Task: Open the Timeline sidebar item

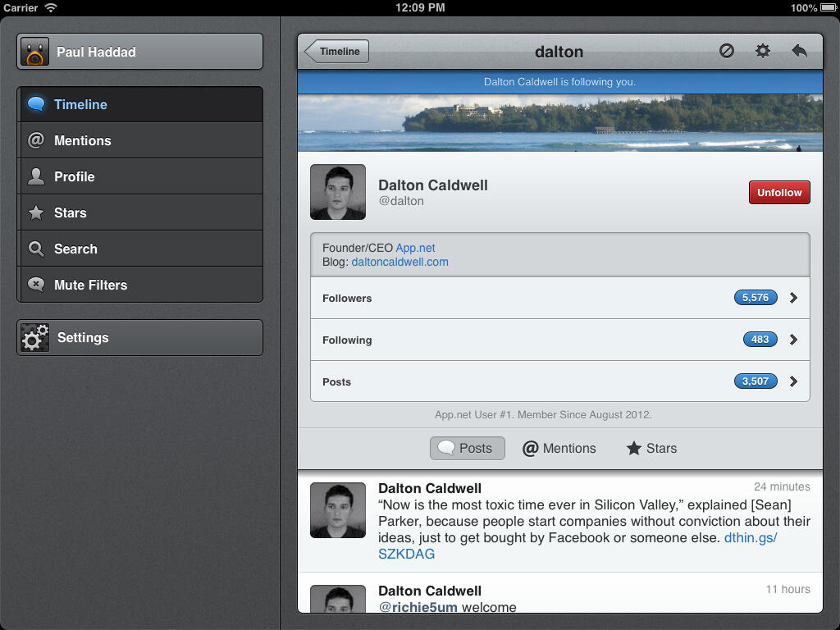Action: coord(139,104)
